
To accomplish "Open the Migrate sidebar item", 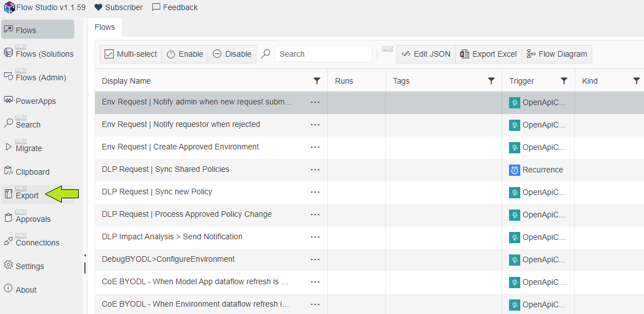I will tap(28, 148).
